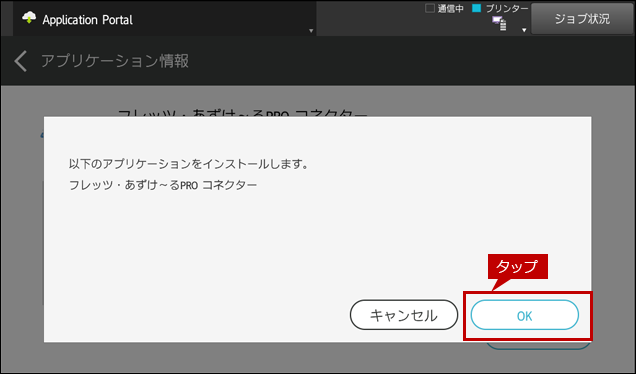Click the printer status device icon
Viewport: 636px width, 374px height.
(x=499, y=24)
